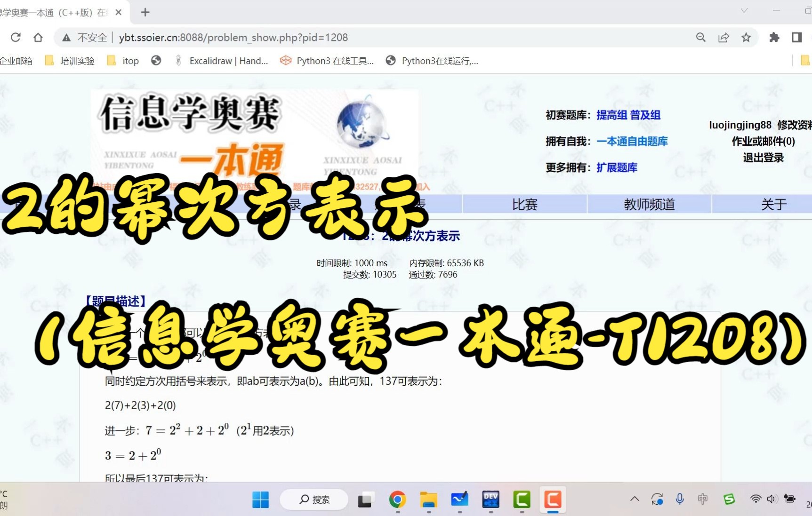Select the 关于 navigation tab

(x=774, y=204)
